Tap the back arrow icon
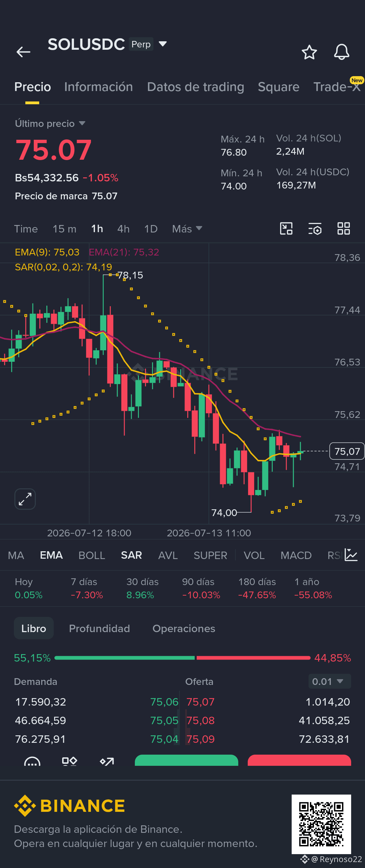The image size is (365, 868). [x=24, y=52]
